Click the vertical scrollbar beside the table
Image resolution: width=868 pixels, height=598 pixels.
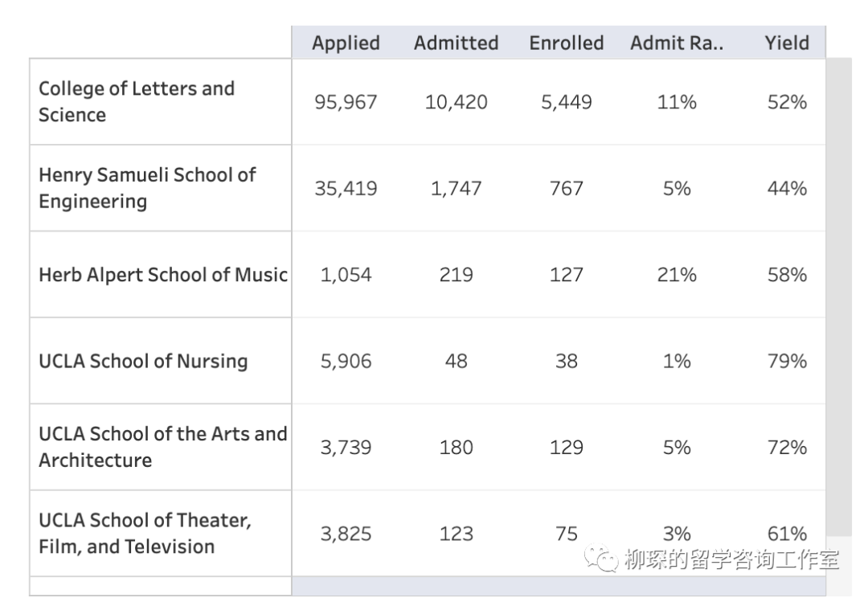click(x=838, y=297)
